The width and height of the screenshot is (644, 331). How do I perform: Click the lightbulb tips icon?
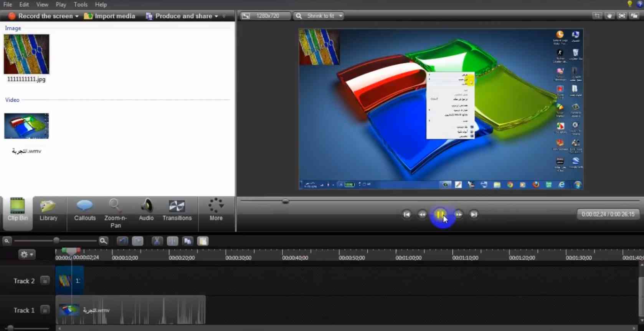coord(630,4)
